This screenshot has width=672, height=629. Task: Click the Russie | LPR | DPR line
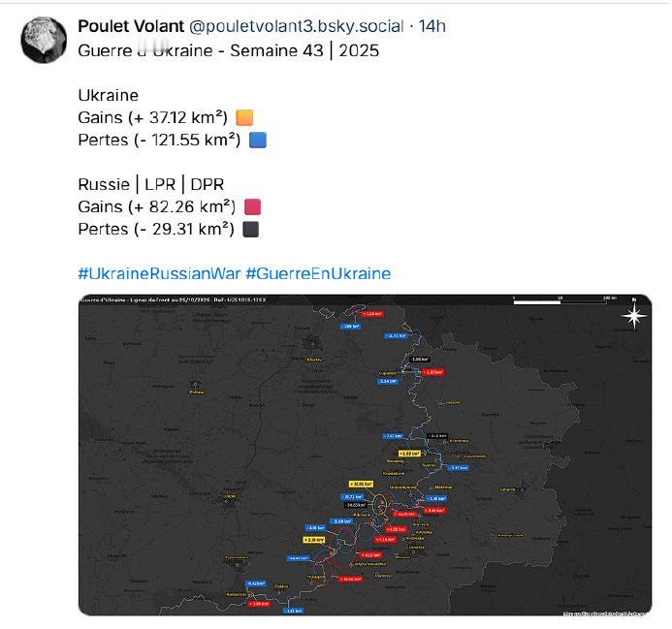pos(149,184)
